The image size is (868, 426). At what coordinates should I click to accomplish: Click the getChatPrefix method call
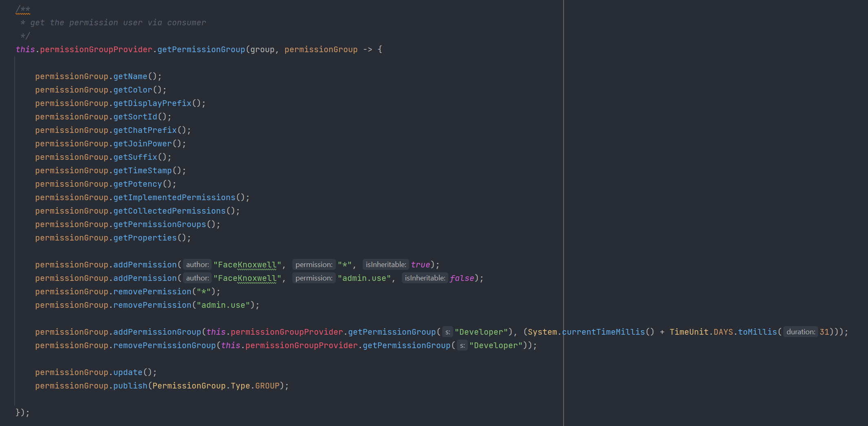pos(145,130)
